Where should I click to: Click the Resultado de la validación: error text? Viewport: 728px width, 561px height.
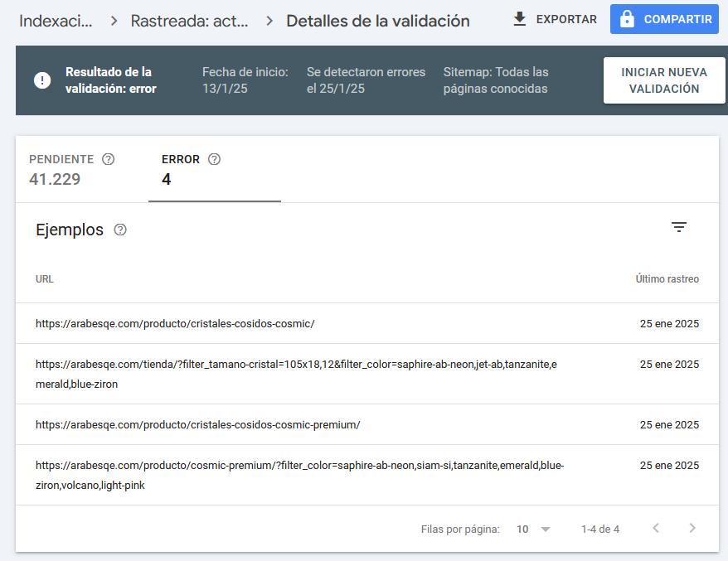tap(110, 80)
